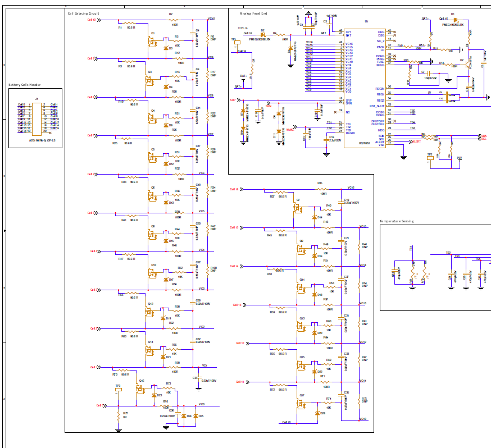
Task: Click the Cell 9 input port
Action: pos(93,58)
